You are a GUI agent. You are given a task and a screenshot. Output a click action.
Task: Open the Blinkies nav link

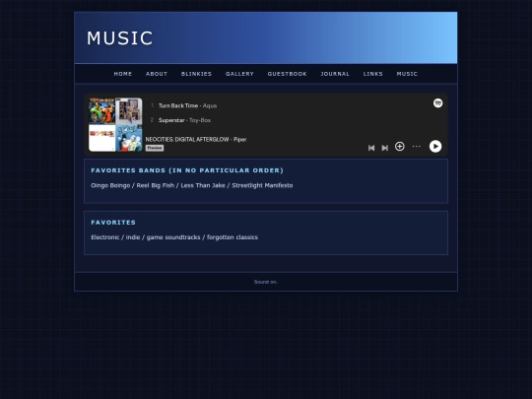pyautogui.click(x=196, y=74)
